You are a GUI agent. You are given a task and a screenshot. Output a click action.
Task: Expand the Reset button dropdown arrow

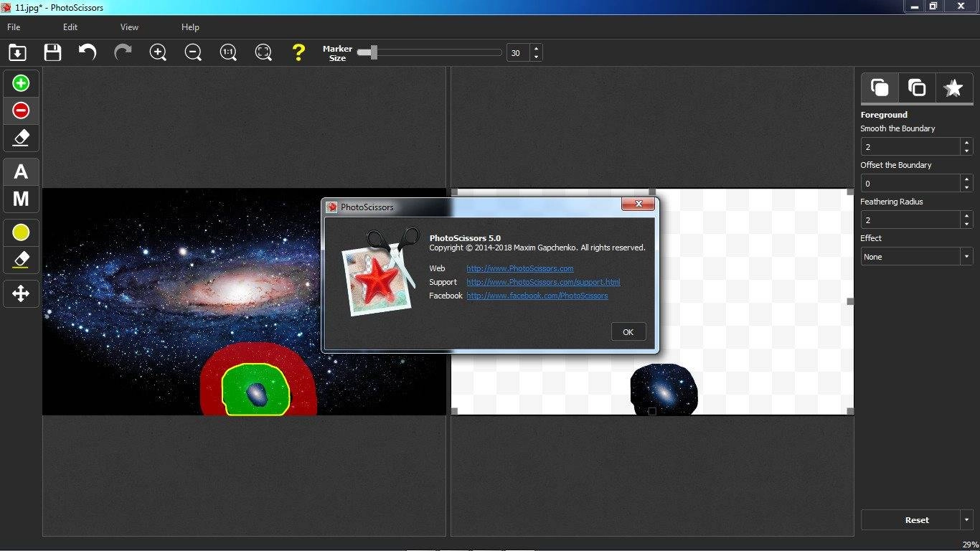pos(967,519)
